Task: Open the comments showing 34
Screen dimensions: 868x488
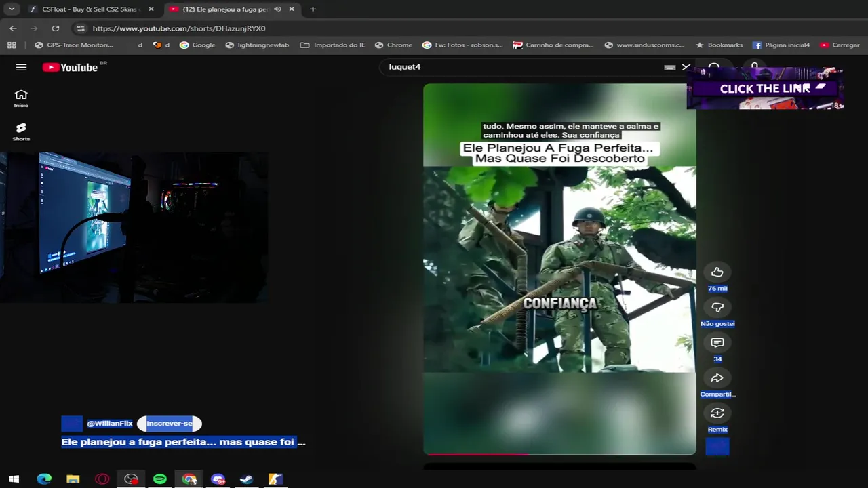Action: pyautogui.click(x=717, y=342)
